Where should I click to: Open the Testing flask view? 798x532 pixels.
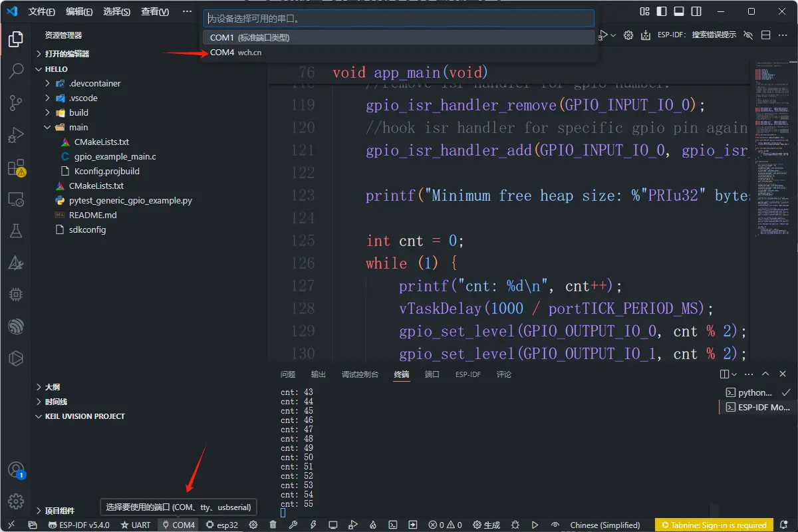pyautogui.click(x=15, y=231)
